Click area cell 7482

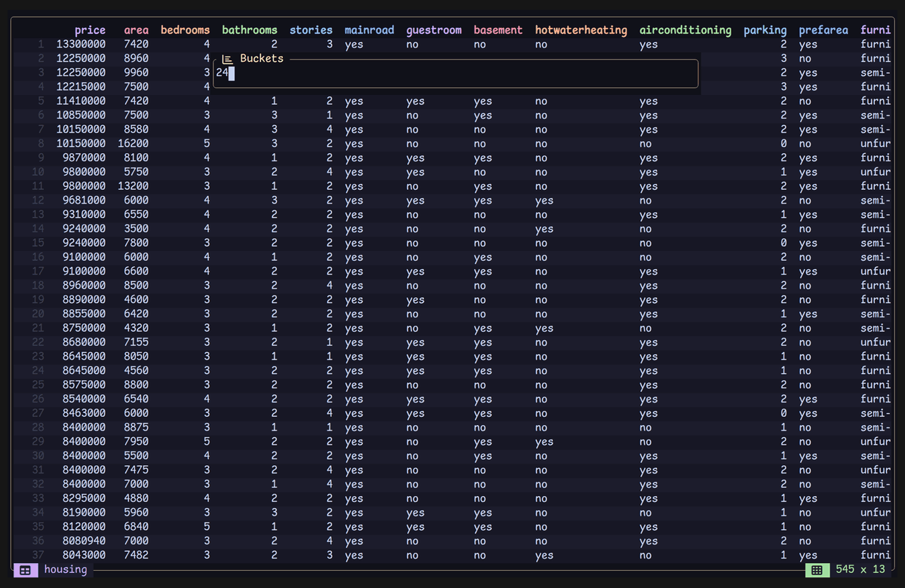click(137, 556)
